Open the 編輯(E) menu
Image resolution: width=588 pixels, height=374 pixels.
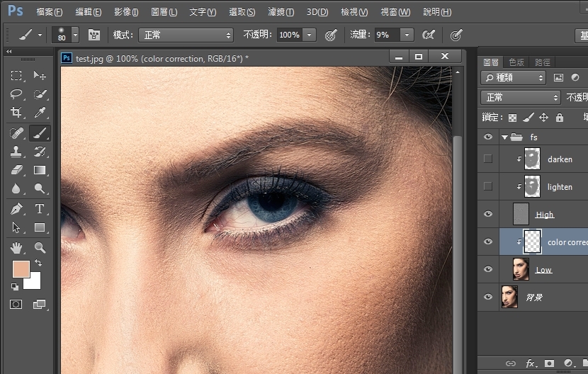[x=88, y=12]
